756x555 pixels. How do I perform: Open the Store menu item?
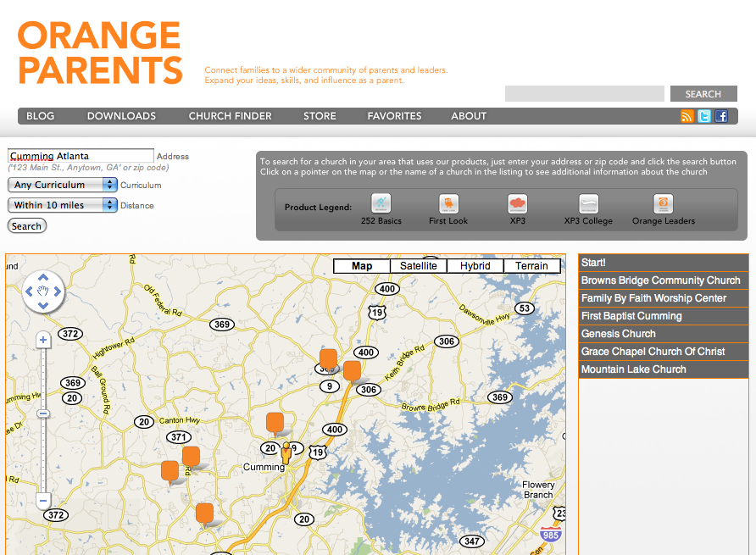[320, 116]
